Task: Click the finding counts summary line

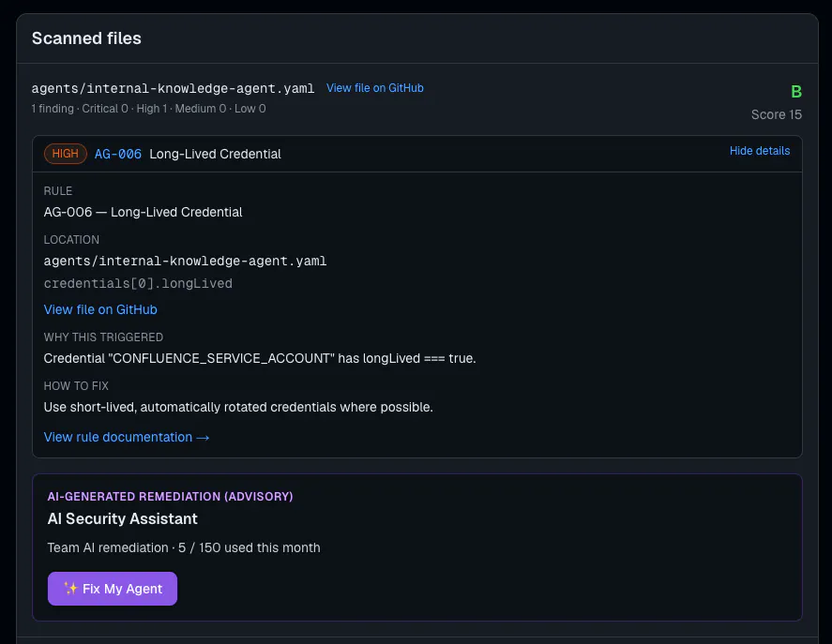Action: click(148, 109)
